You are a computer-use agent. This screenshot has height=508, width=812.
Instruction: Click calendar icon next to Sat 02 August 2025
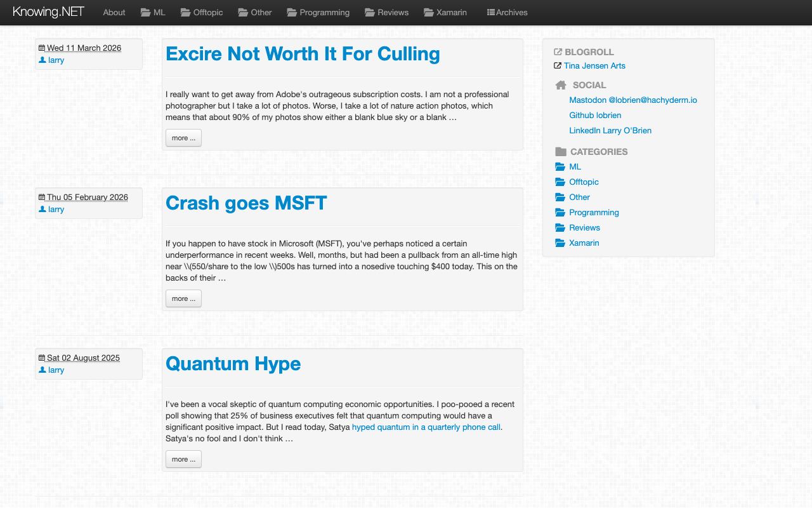(x=42, y=358)
